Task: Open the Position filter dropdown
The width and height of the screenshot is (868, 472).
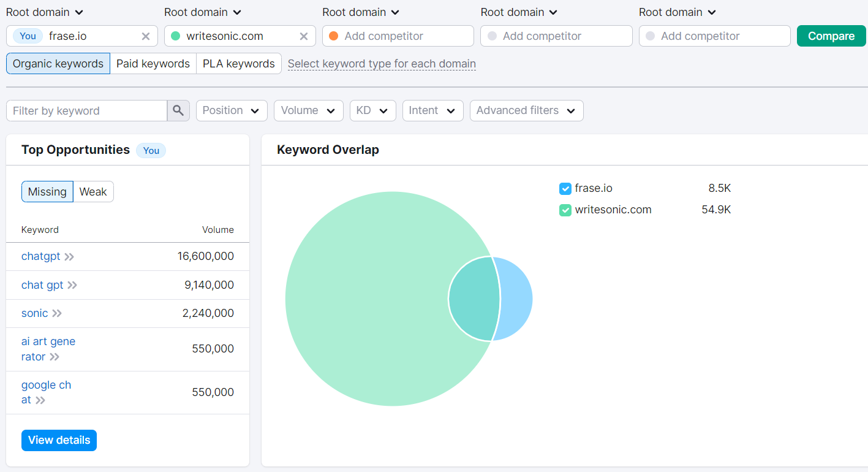Action: [x=232, y=110]
